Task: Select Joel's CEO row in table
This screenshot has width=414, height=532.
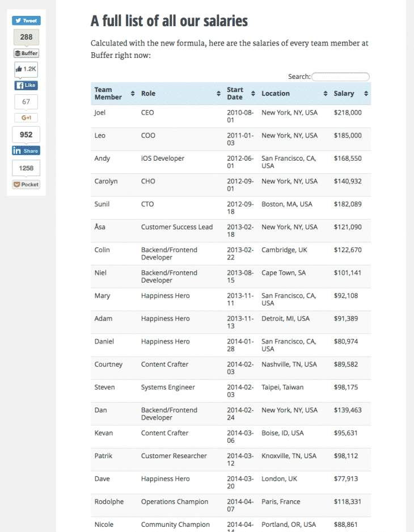Action: (x=230, y=116)
